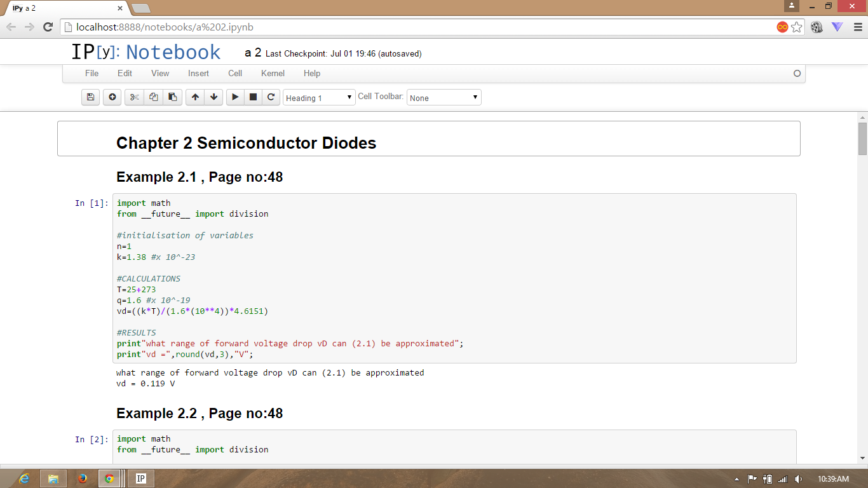868x488 pixels.
Task: Move selected cell down arrow
Action: click(x=214, y=97)
